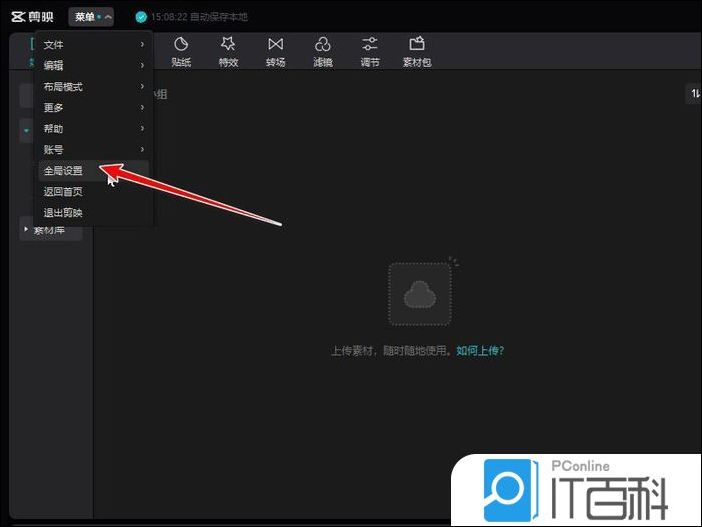Click the auto-save status check icon
The height and width of the screenshot is (527, 702).
pyautogui.click(x=141, y=17)
